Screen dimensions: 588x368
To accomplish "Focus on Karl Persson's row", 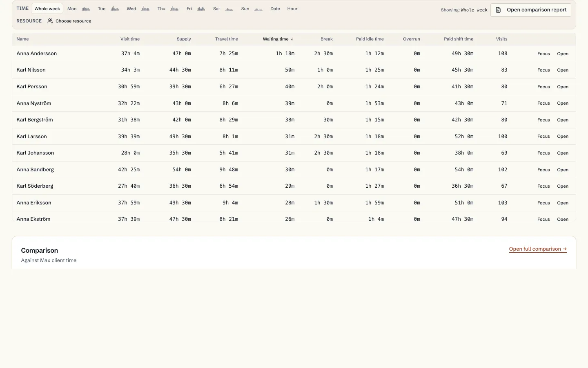I will coord(543,87).
